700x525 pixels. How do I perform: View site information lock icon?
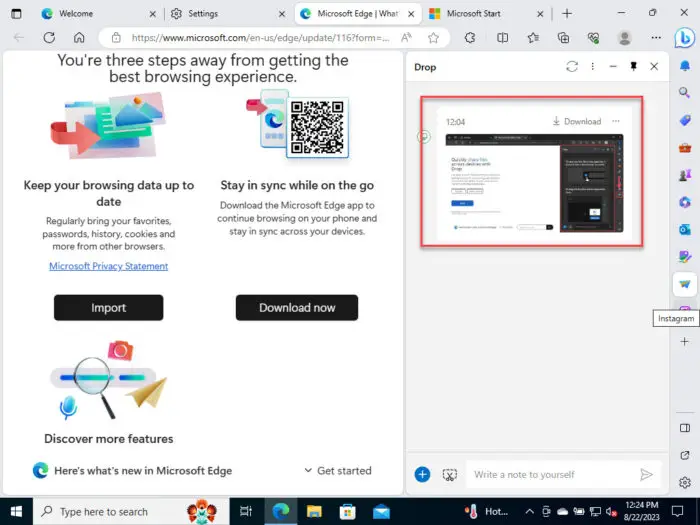[x=116, y=38]
